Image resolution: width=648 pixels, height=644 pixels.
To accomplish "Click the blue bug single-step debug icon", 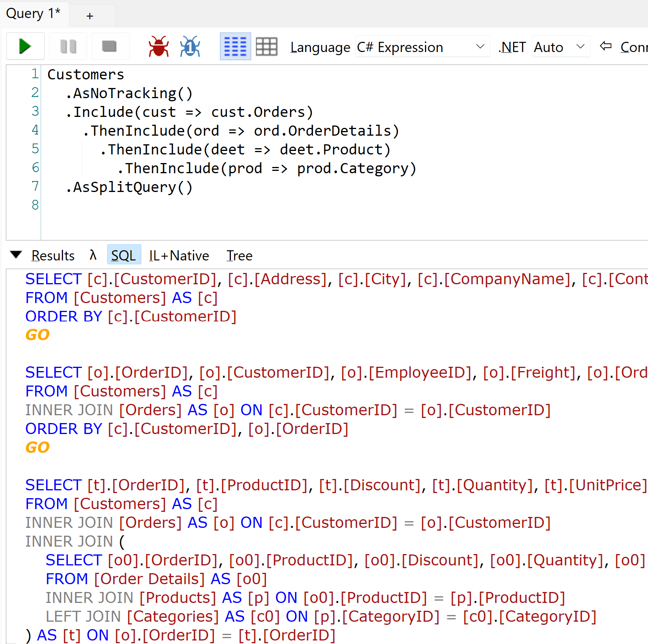I will click(x=190, y=47).
